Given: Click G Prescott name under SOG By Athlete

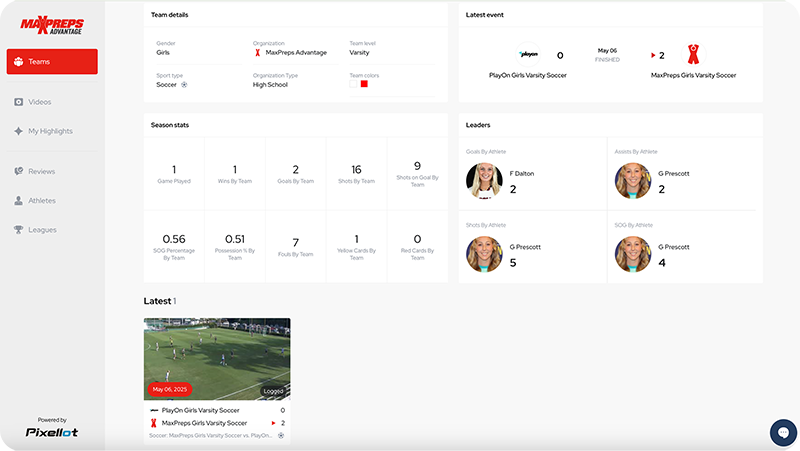Looking at the screenshot, I should point(673,247).
